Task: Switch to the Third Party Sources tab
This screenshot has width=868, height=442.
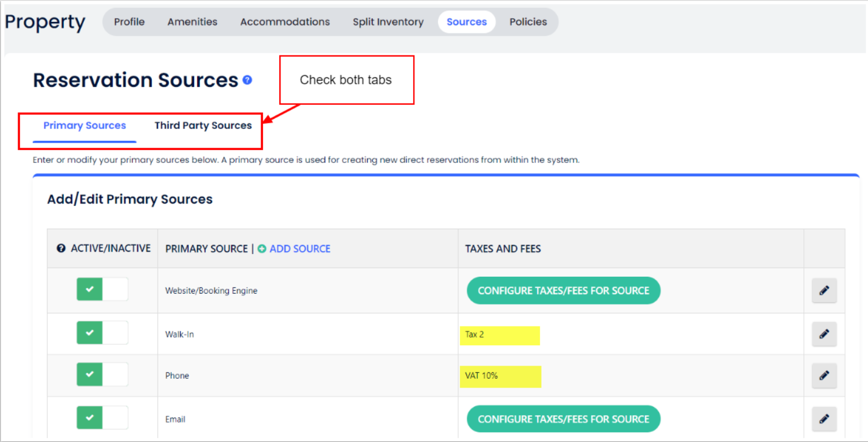Action: (203, 126)
